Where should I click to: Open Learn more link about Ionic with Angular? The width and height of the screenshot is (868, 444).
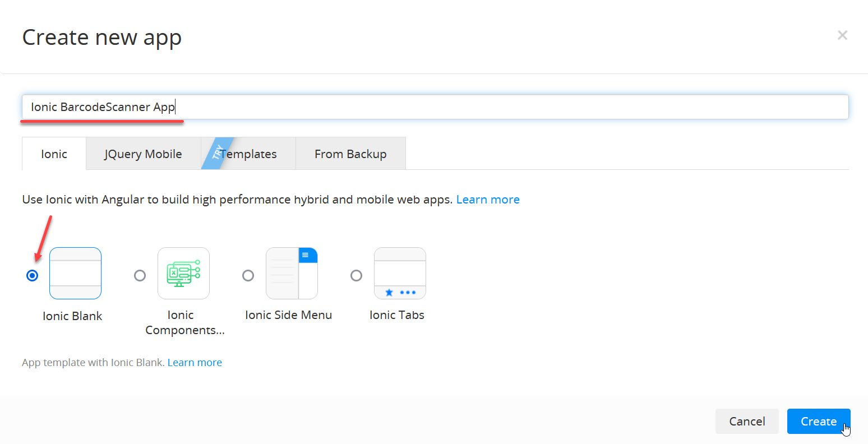click(488, 200)
